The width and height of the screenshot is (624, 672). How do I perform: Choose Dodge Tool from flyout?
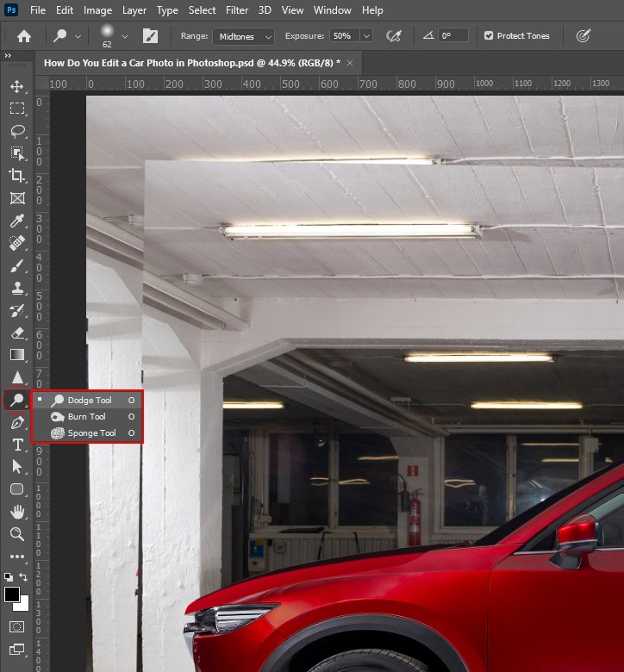click(88, 400)
